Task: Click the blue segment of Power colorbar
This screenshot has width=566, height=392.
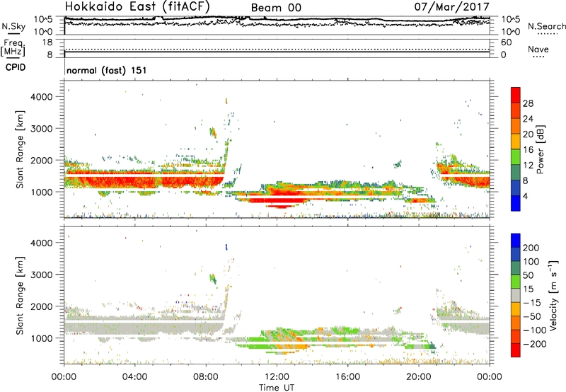Action: (516, 203)
